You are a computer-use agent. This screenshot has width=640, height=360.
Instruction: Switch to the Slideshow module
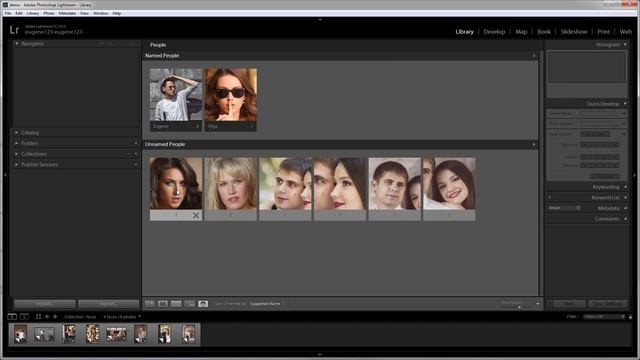tap(574, 32)
